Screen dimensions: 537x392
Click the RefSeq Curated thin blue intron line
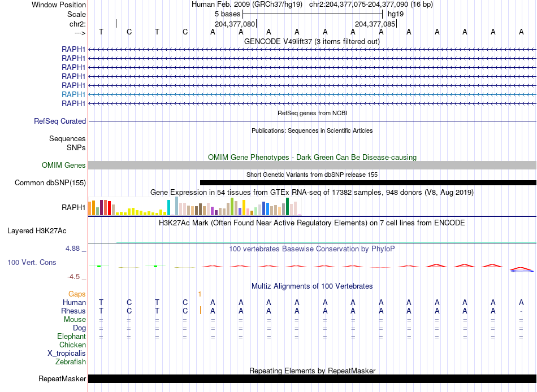pos(312,121)
